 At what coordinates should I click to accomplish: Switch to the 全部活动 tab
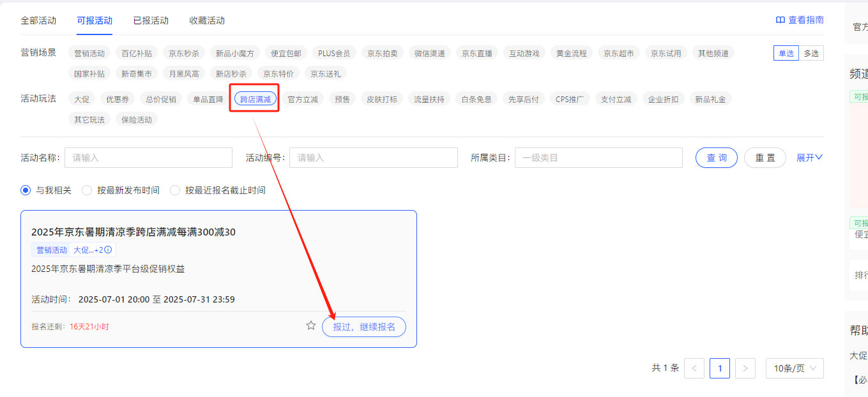point(38,20)
